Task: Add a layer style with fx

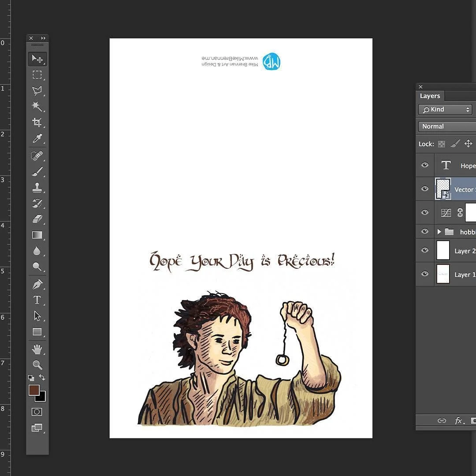Action: click(x=459, y=420)
